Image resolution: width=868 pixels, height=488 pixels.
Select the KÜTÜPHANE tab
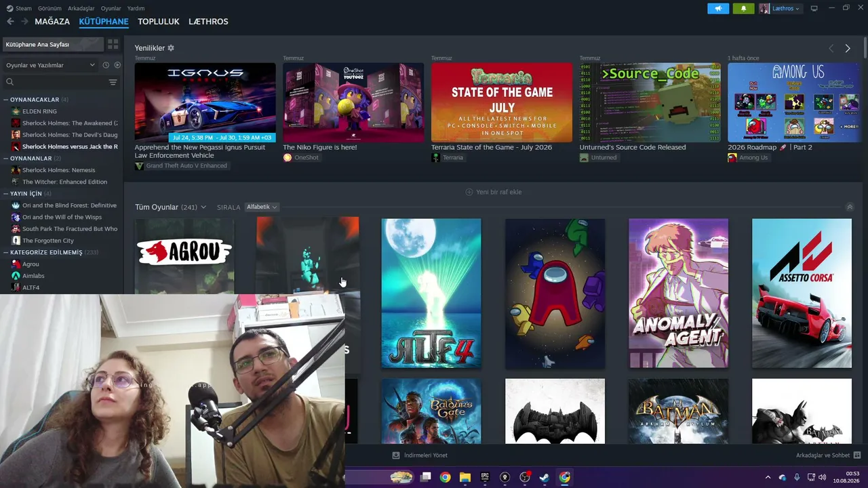pos(104,22)
